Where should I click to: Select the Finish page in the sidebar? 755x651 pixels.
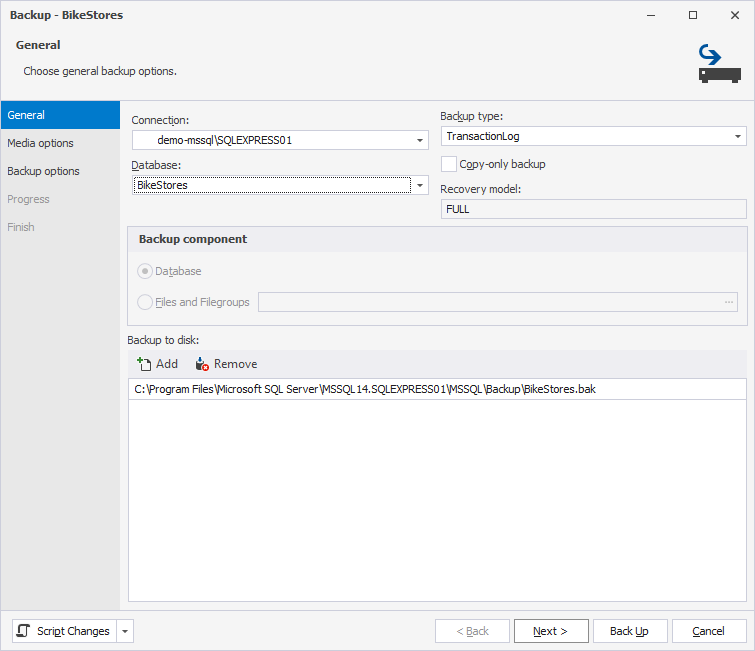(60, 227)
